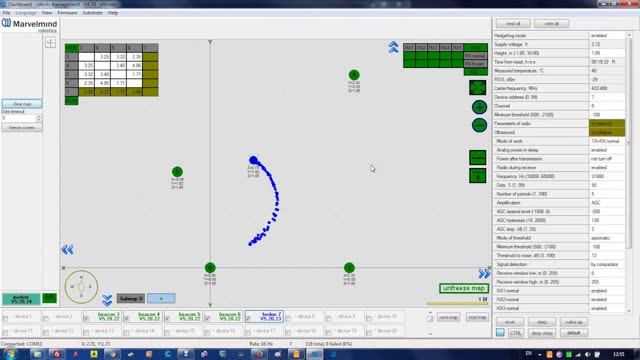This screenshot has height=360, width=640.
Task: Toggle the device 20 checkbox
Action: tap(369, 333)
